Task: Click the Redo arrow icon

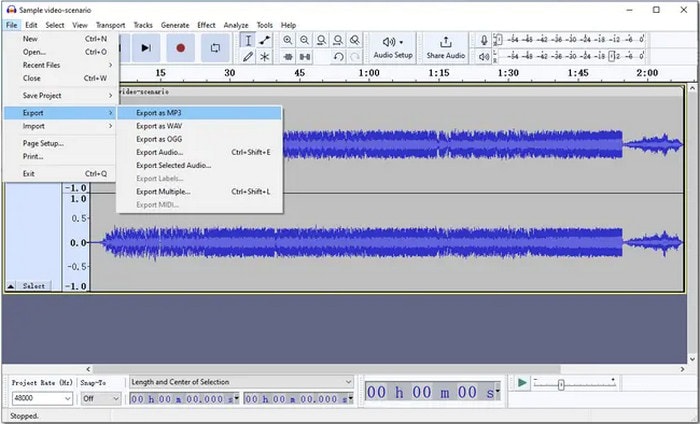Action: click(355, 57)
